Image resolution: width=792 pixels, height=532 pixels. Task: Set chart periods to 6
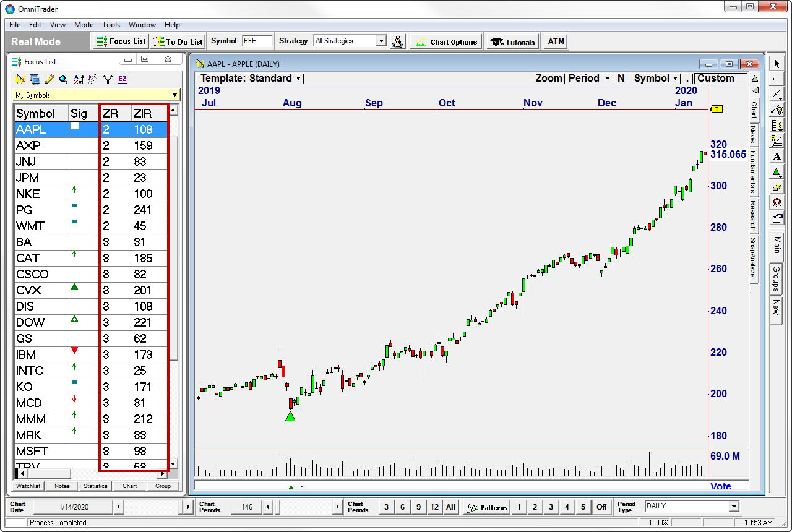click(x=402, y=507)
